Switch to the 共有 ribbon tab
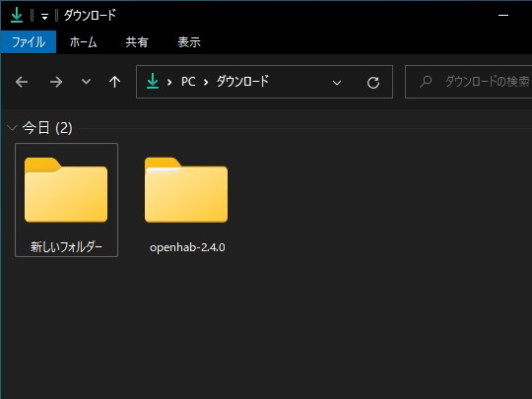The width and height of the screenshot is (532, 399). (x=137, y=42)
